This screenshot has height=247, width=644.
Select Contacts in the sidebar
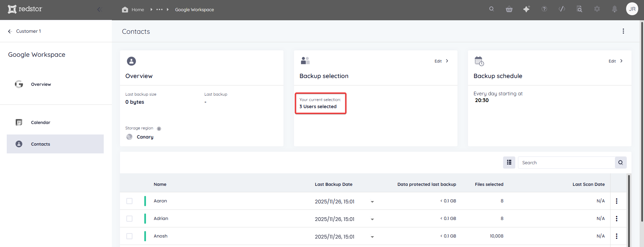(x=55, y=144)
